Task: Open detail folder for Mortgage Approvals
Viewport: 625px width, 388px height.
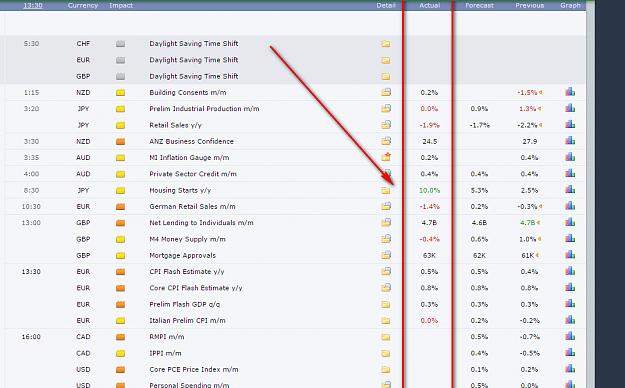Action: pos(385,255)
